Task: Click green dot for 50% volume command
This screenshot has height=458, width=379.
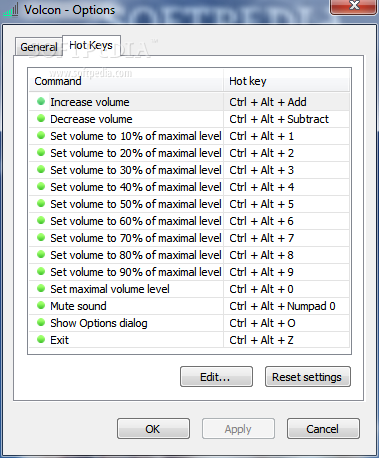Action: pyautogui.click(x=41, y=203)
